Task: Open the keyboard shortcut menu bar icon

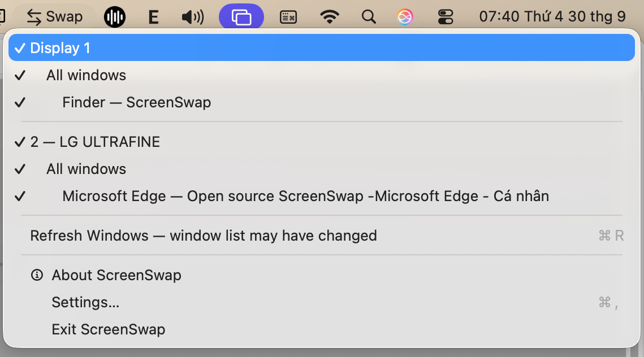Action: pos(288,18)
